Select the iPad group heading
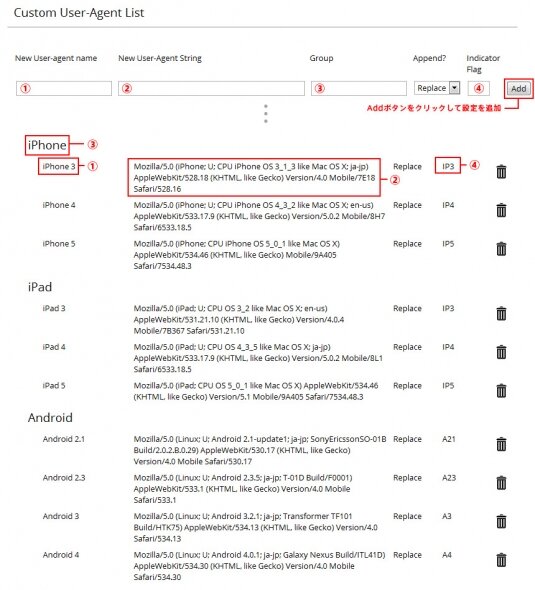 pyautogui.click(x=40, y=287)
